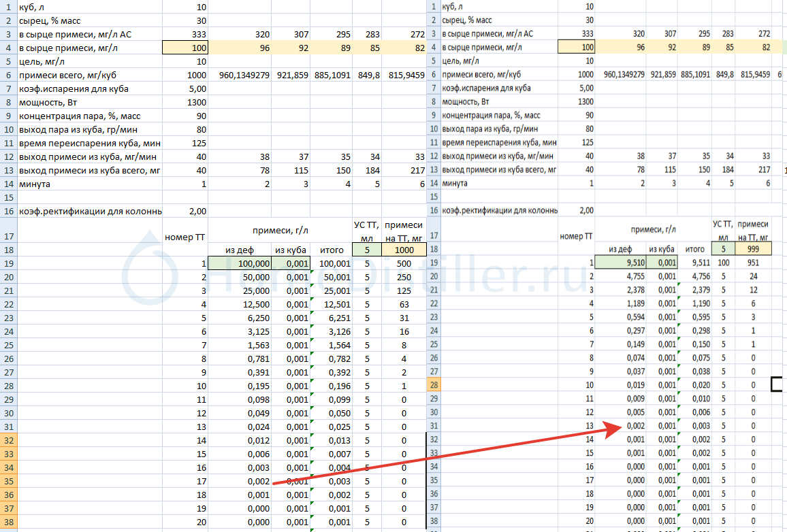This screenshot has width=787, height=532.
Task: Select the cell with value 100,000
Action: pos(240,263)
